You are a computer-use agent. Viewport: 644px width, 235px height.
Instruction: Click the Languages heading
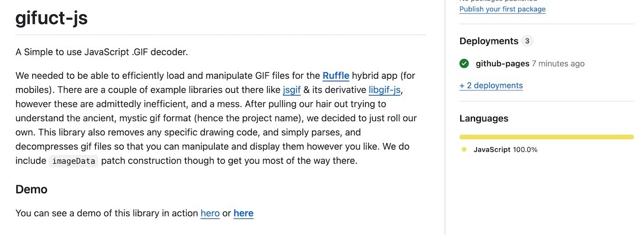point(484,118)
